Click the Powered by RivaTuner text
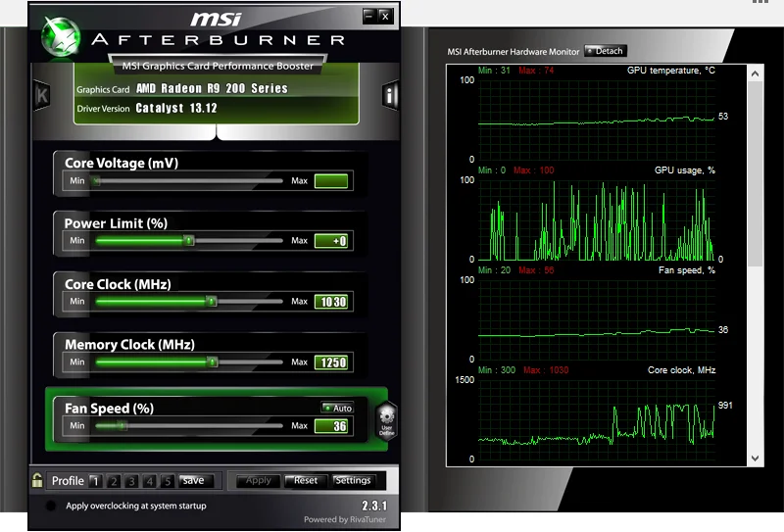The height and width of the screenshot is (532, 784). [x=345, y=519]
